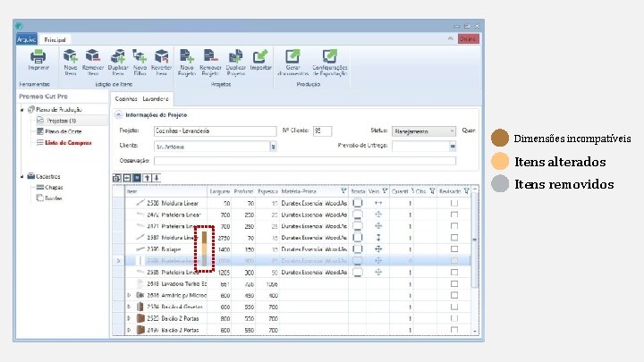Click the Gerar documentos icon
The width and height of the screenshot is (644, 362).
pos(292,56)
